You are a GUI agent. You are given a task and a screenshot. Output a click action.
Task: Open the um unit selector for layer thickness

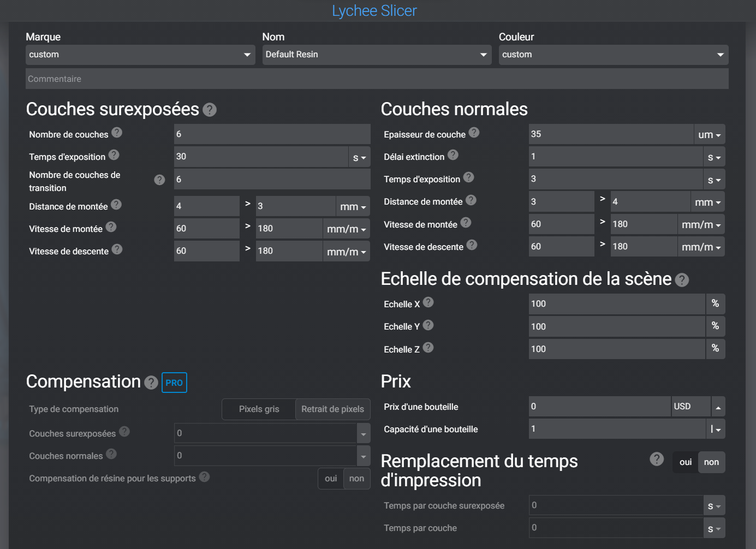click(x=709, y=135)
